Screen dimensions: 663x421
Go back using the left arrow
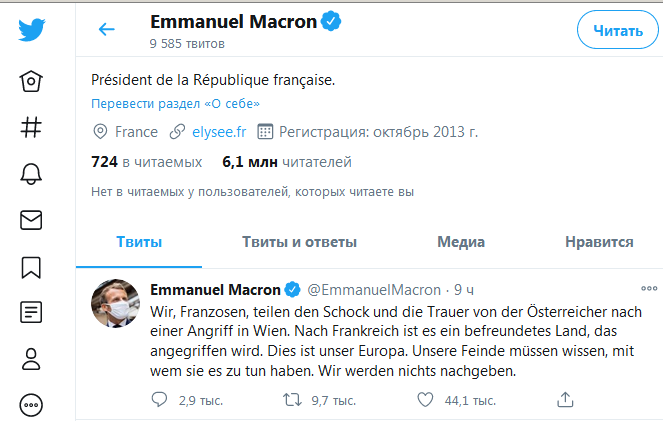[x=107, y=29]
